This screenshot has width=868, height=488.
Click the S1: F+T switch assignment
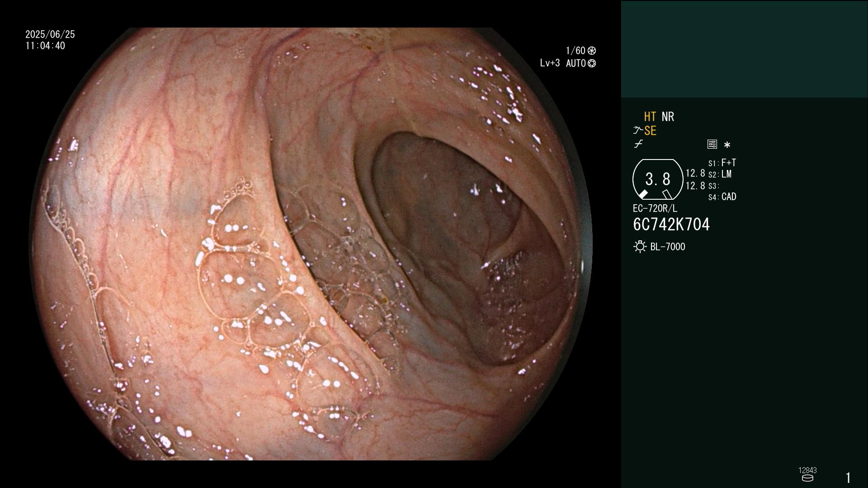point(722,163)
